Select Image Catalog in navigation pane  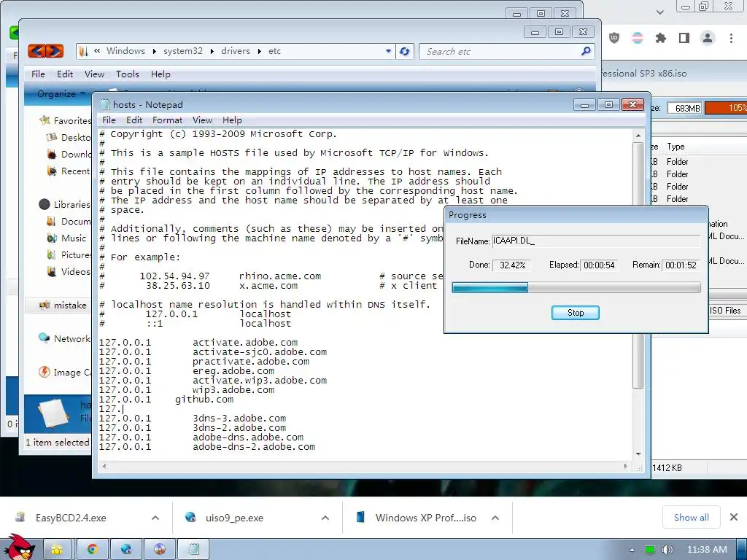click(65, 372)
